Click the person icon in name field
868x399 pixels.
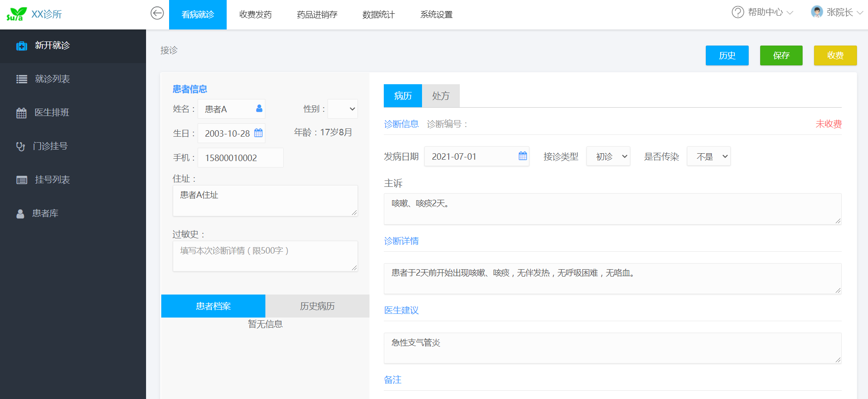[259, 108]
